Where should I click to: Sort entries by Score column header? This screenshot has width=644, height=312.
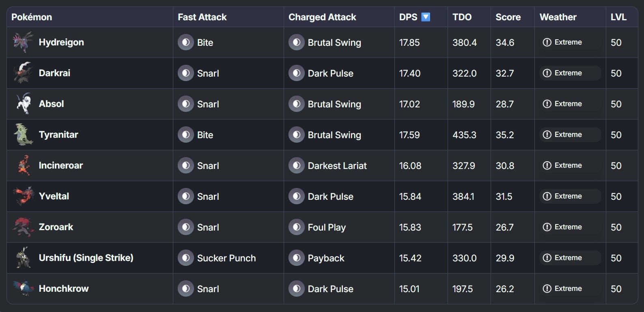(x=507, y=17)
